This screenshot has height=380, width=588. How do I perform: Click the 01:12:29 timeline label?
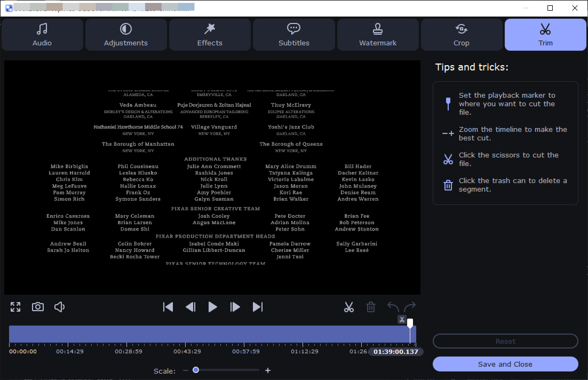coord(305,351)
